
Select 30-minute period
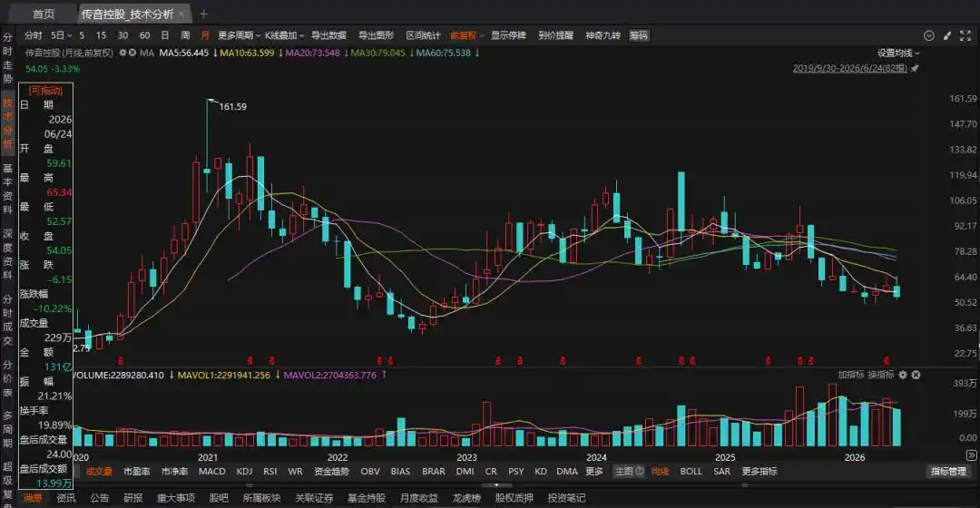(x=122, y=35)
